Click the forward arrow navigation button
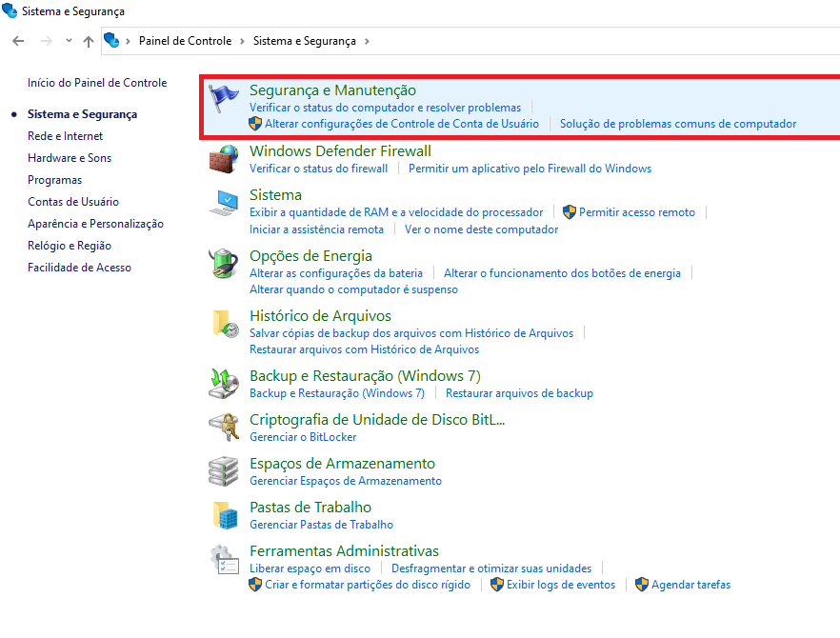840x638 pixels. tap(47, 41)
